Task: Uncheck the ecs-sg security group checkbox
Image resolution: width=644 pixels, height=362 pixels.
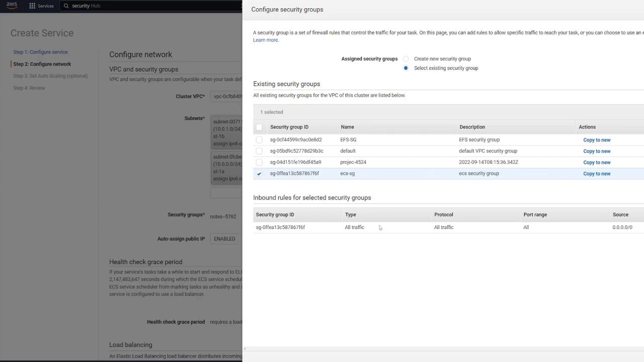Action: [x=259, y=173]
